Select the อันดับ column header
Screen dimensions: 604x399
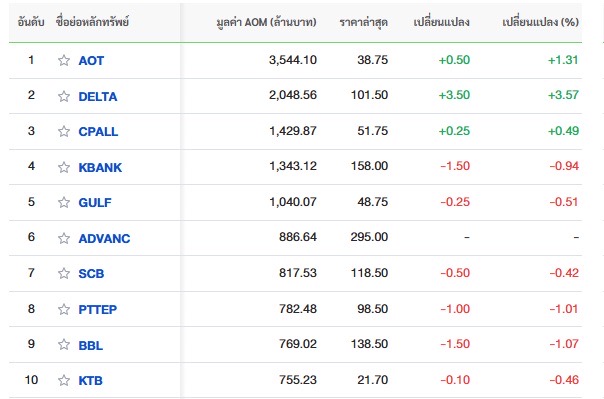(31, 22)
